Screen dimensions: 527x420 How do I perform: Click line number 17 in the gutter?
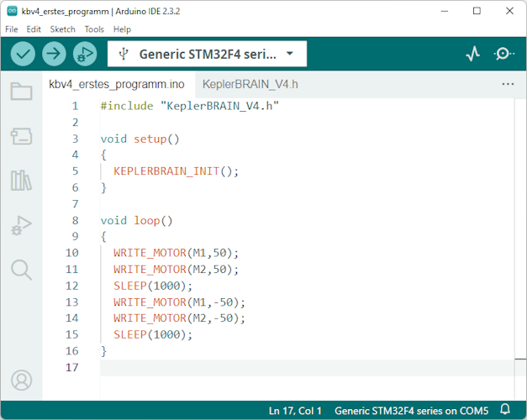tap(72, 367)
